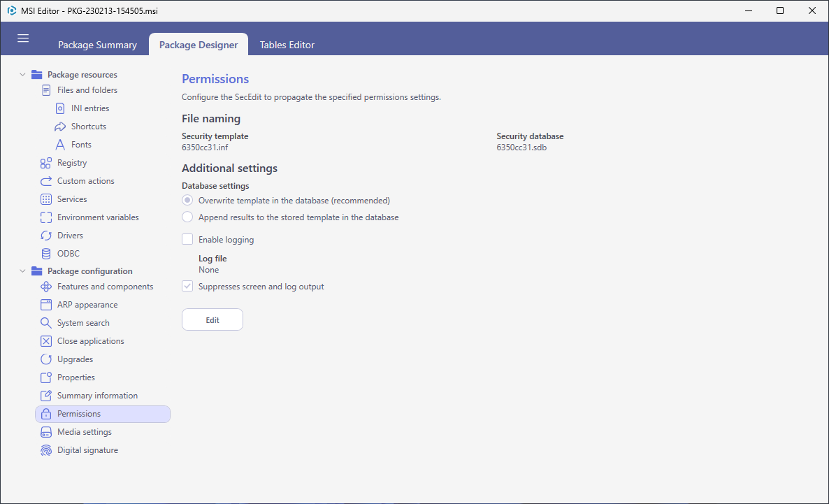Click the Summary information edit icon

[46, 396]
